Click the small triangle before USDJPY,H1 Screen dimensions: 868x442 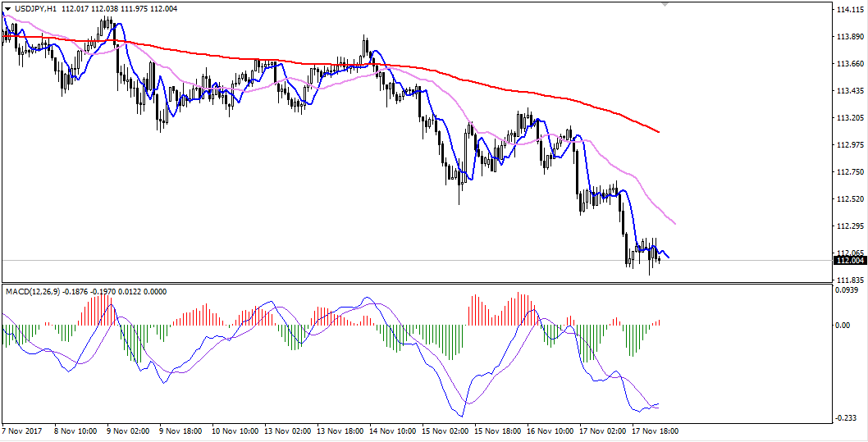(x=6, y=8)
